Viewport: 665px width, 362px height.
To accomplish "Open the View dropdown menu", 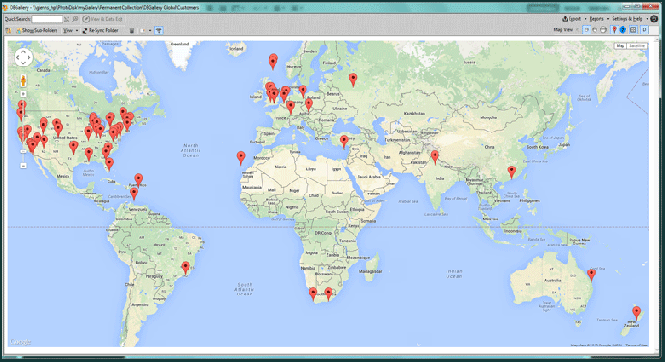I will (70, 31).
